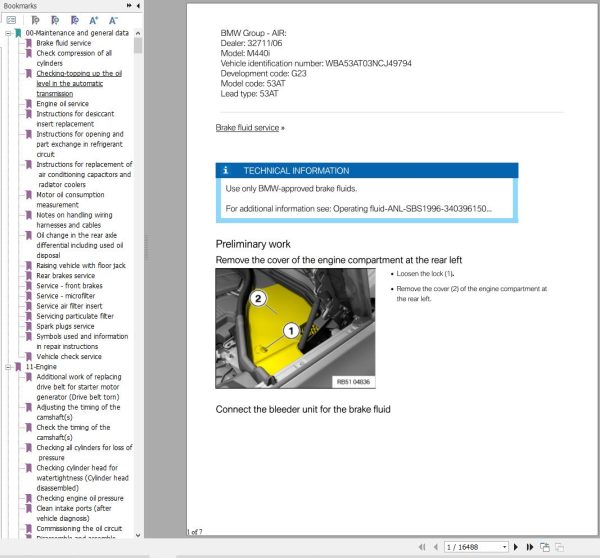This screenshot has width=600, height=558.
Task: Click the bookmark icon beside 11-Engine
Action: pos(18,367)
